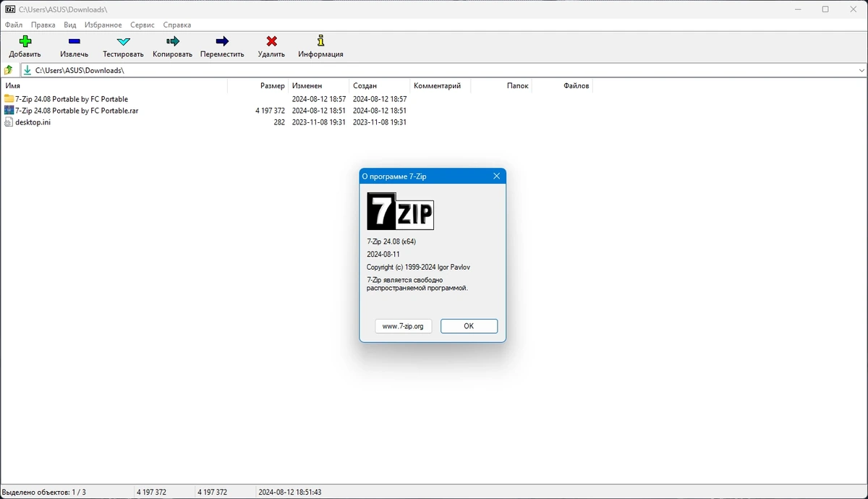This screenshot has height=499, width=868.
Task: Open the Вид menu
Action: (69, 25)
